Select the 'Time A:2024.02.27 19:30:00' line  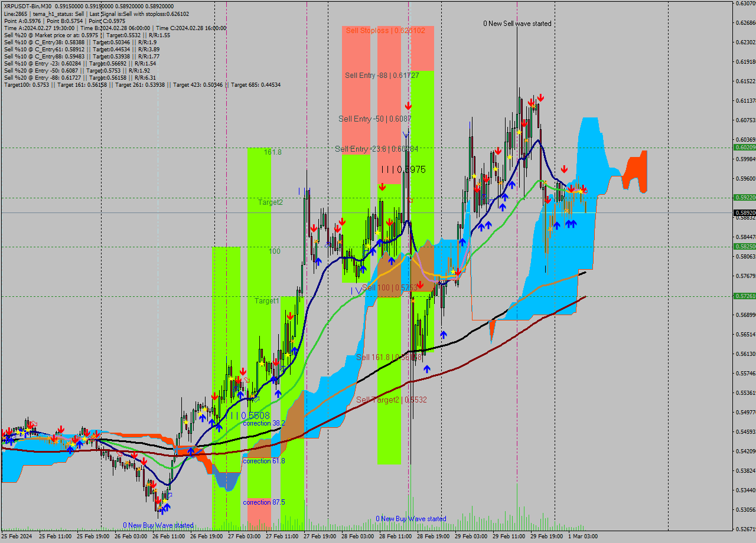[115, 28]
